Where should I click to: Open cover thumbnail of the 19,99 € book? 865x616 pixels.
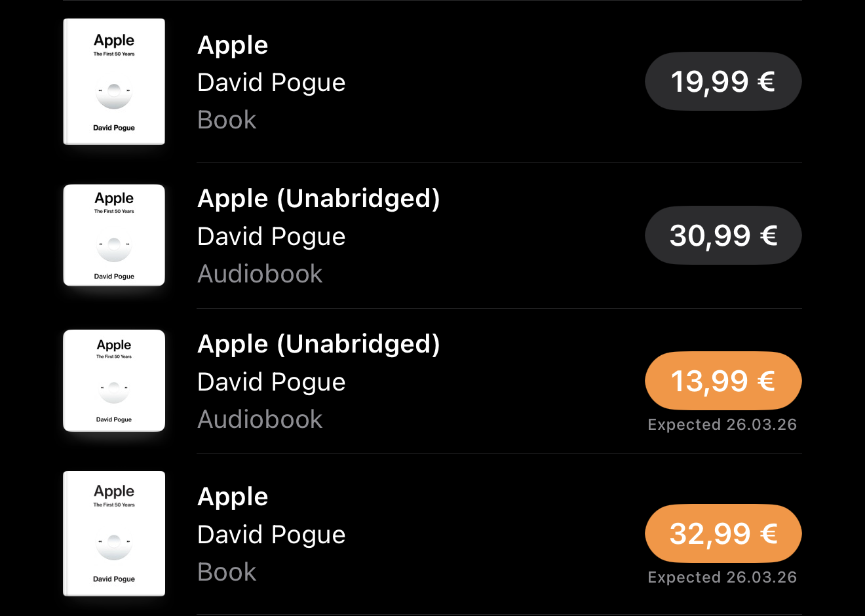pyautogui.click(x=114, y=81)
